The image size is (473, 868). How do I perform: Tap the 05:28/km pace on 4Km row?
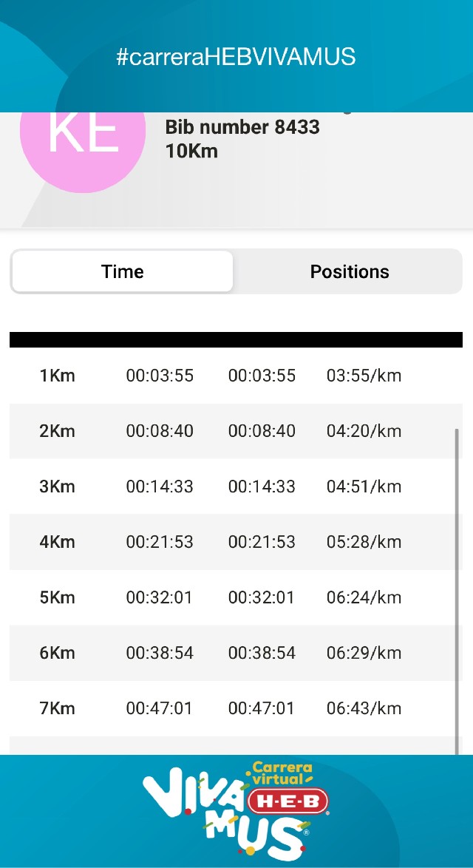(x=364, y=542)
